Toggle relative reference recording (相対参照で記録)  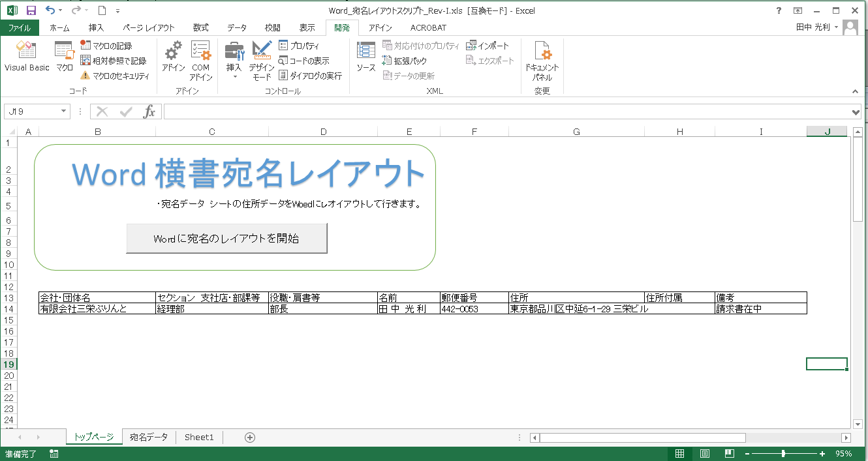pos(114,61)
